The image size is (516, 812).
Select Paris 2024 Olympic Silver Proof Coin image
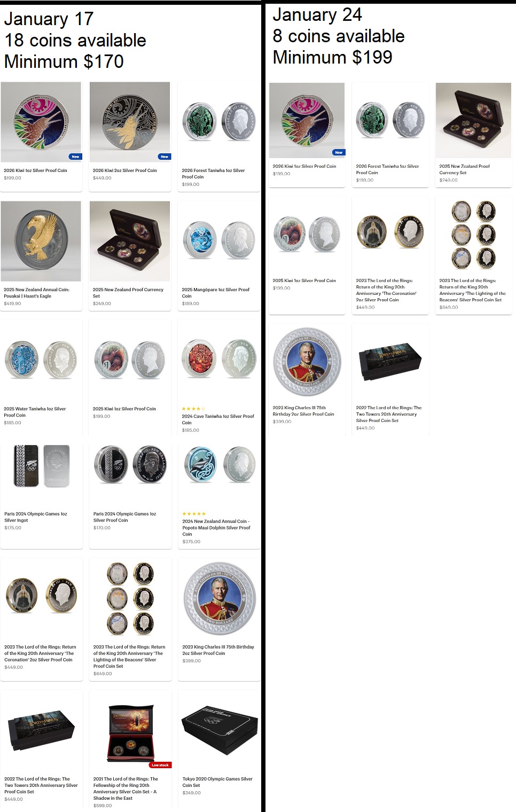pyautogui.click(x=130, y=465)
